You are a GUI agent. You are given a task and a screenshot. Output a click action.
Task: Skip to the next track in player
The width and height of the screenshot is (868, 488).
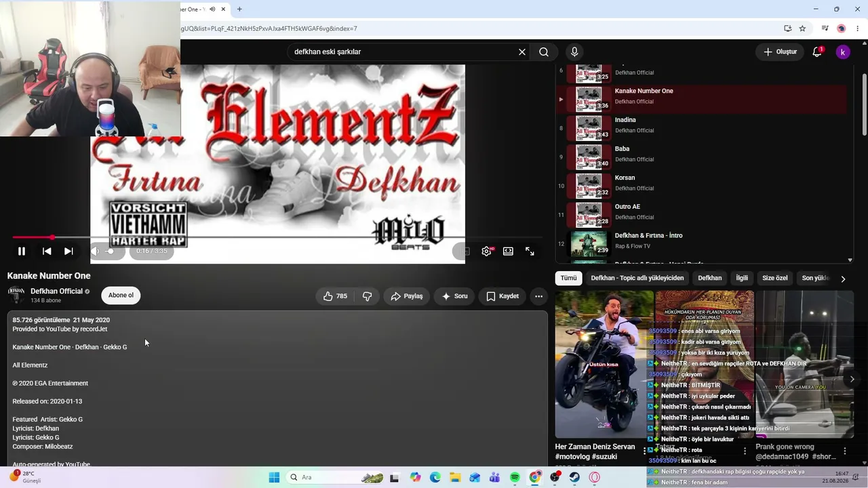(68, 251)
